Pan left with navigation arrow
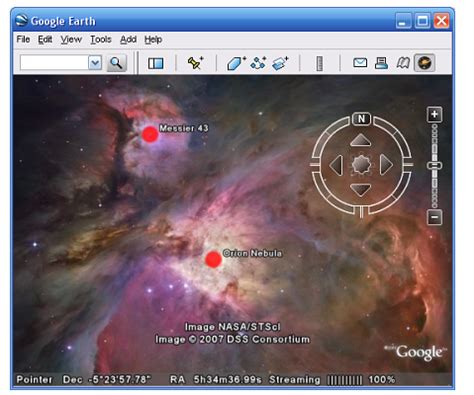Viewport: 474px width, 395px height. click(336, 165)
